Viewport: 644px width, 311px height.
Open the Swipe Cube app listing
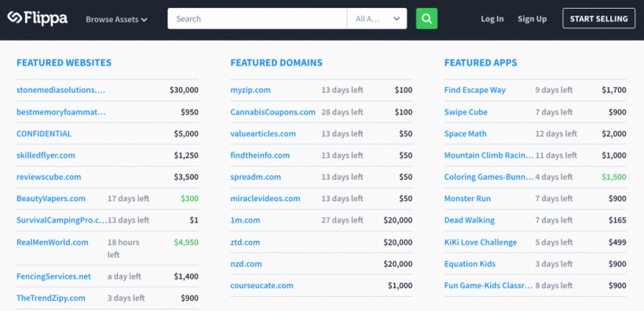[466, 112]
